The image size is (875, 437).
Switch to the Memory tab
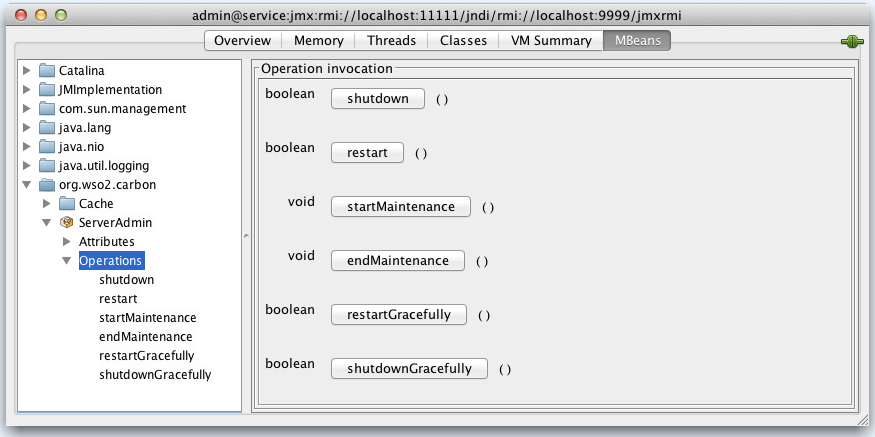coord(319,41)
